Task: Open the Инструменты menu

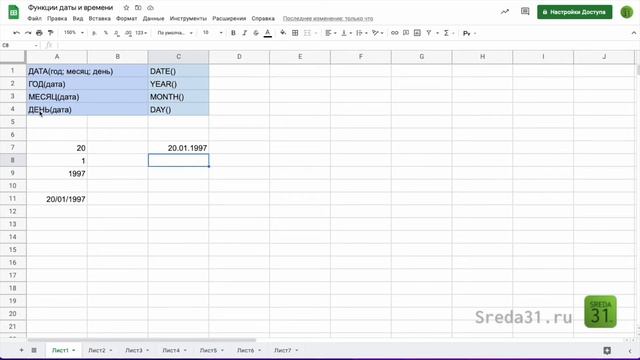Action: pos(188,18)
